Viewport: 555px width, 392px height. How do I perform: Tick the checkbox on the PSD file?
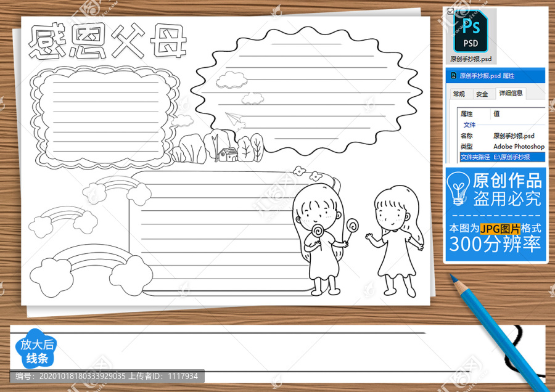pyautogui.click(x=451, y=11)
